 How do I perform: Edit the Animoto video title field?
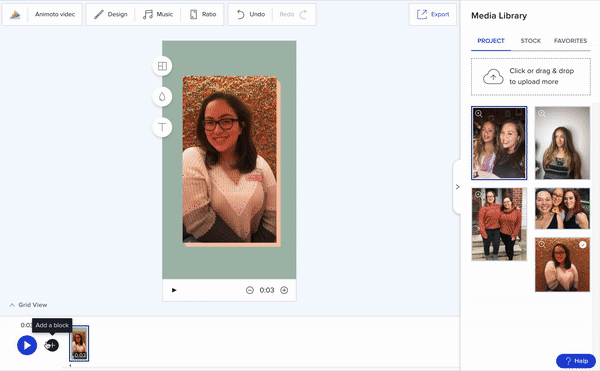click(x=55, y=15)
